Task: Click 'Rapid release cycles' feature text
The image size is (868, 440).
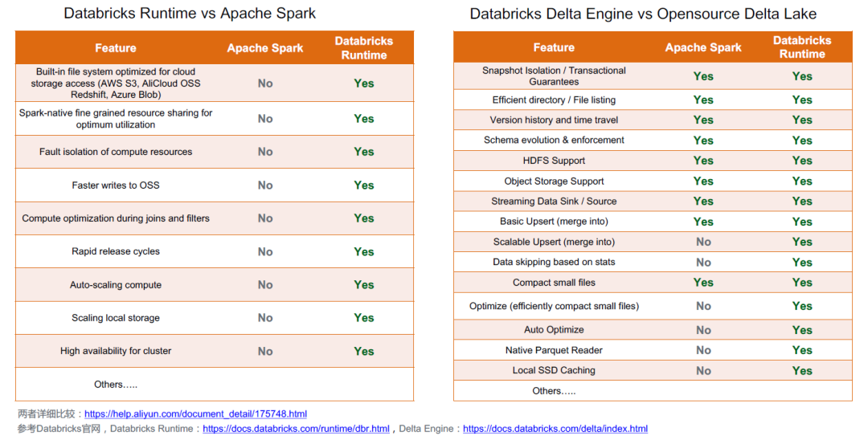Action: 116,251
